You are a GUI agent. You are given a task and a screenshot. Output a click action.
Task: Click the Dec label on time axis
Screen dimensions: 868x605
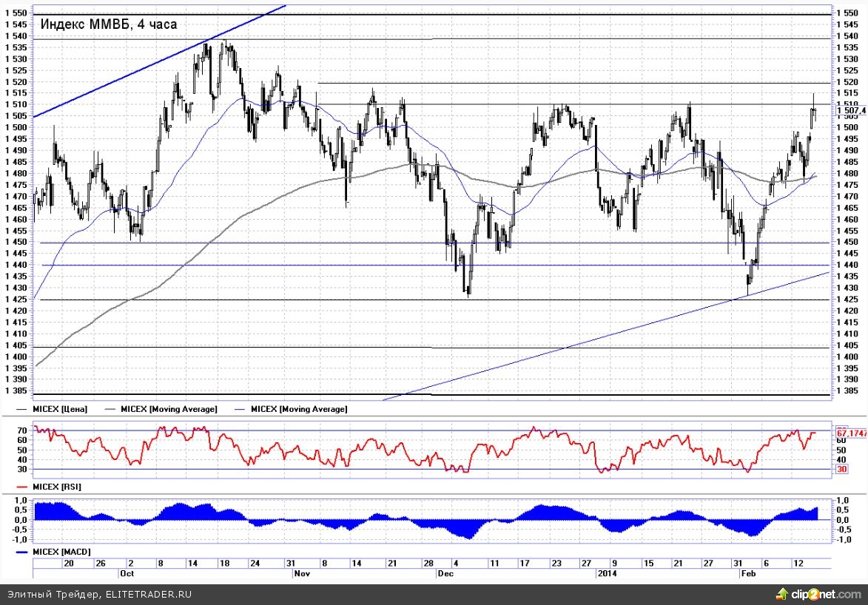pyautogui.click(x=445, y=573)
